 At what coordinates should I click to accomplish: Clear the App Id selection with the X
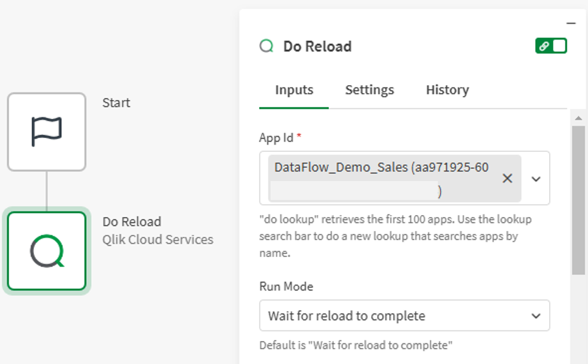tap(508, 178)
